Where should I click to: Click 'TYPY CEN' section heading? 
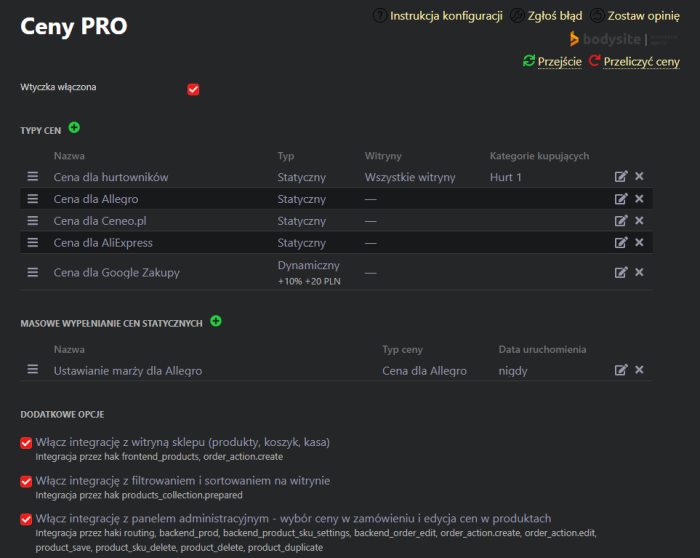pos(41,131)
